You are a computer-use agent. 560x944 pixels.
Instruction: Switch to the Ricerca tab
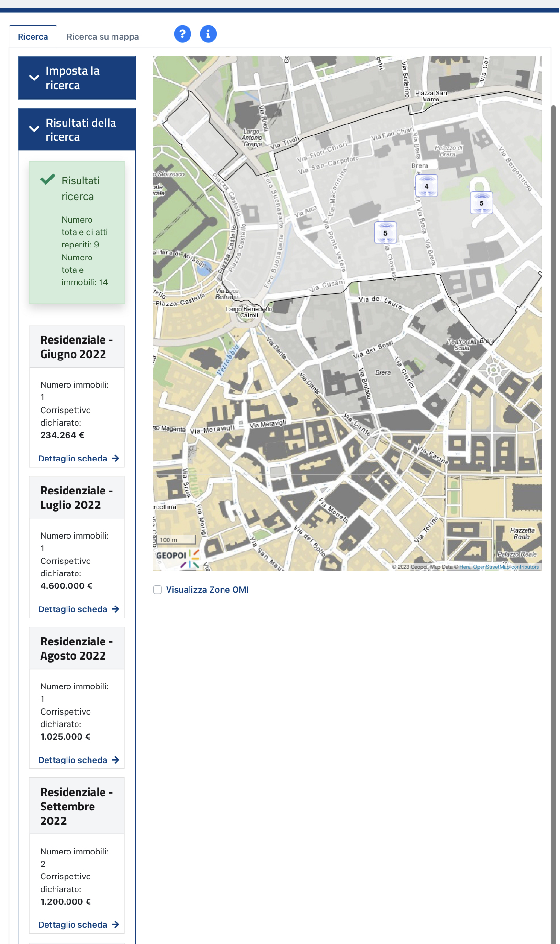pos(33,37)
